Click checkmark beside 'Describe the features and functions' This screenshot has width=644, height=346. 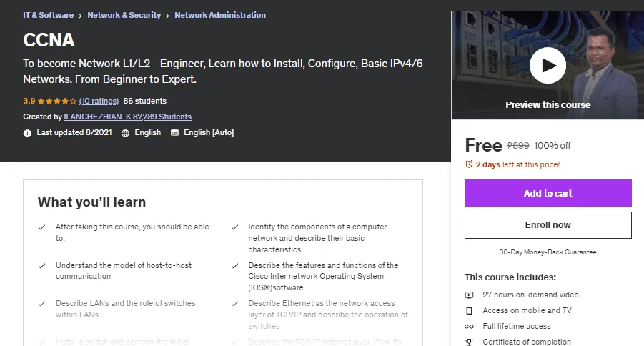234,266
